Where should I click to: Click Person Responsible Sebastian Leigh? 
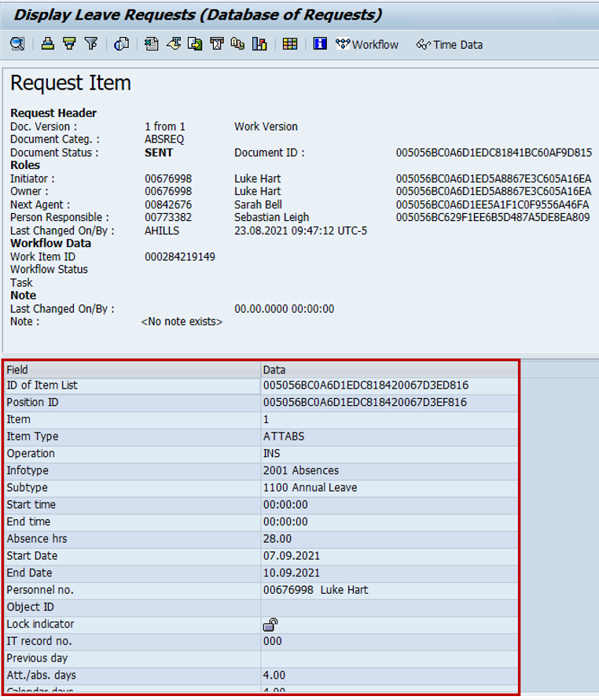coord(271,217)
